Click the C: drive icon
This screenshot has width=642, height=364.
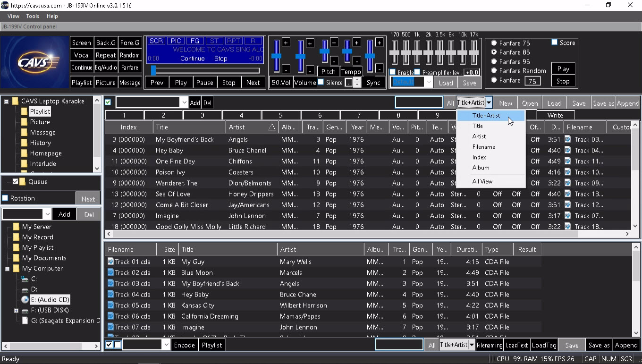point(25,279)
